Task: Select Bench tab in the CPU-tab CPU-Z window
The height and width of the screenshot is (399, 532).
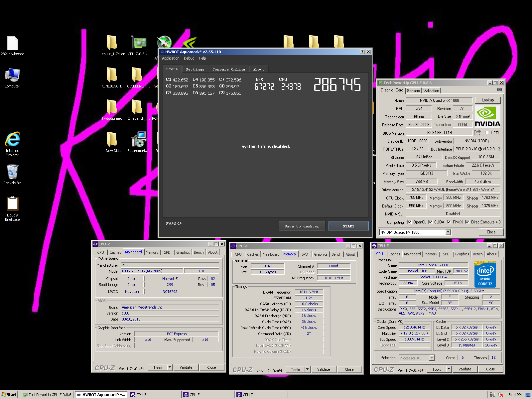Action: point(478,254)
